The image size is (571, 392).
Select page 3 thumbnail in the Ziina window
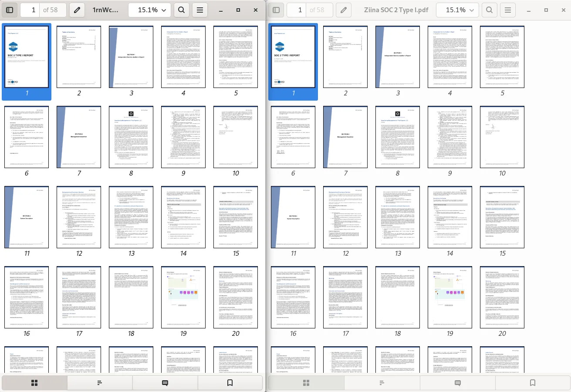398,57
